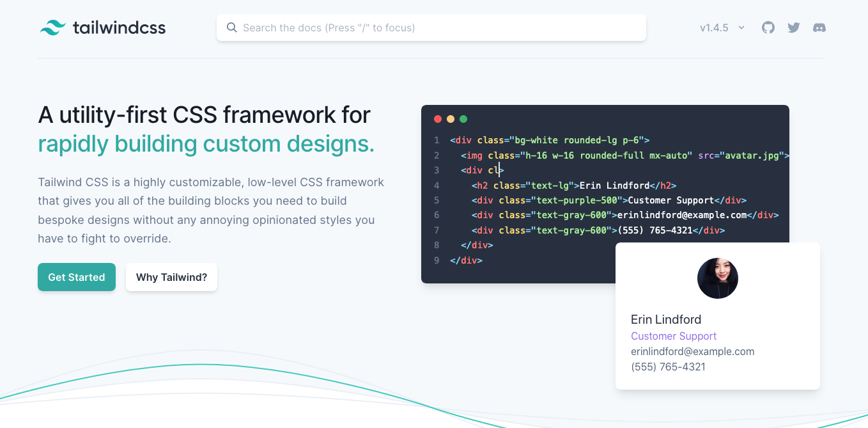Viewport: 868px width, 428px height.
Task: Click heading 'A utility-first CSS framework for'
Action: pos(205,115)
